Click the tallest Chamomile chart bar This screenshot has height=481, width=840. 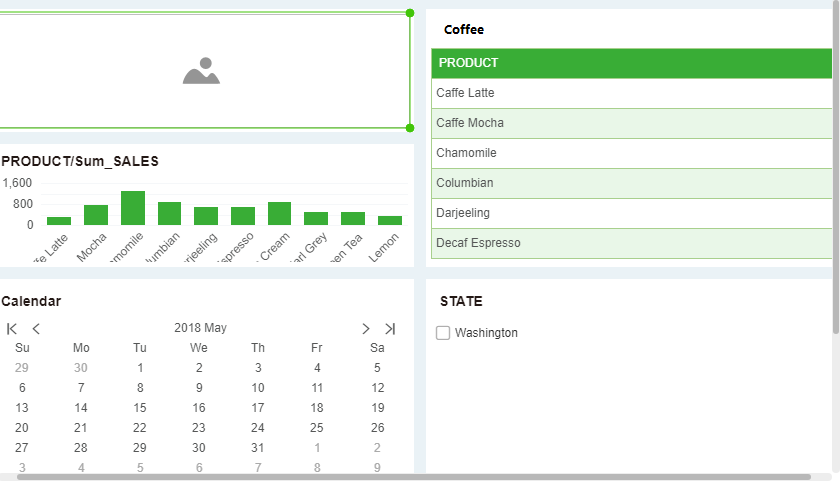pos(133,208)
